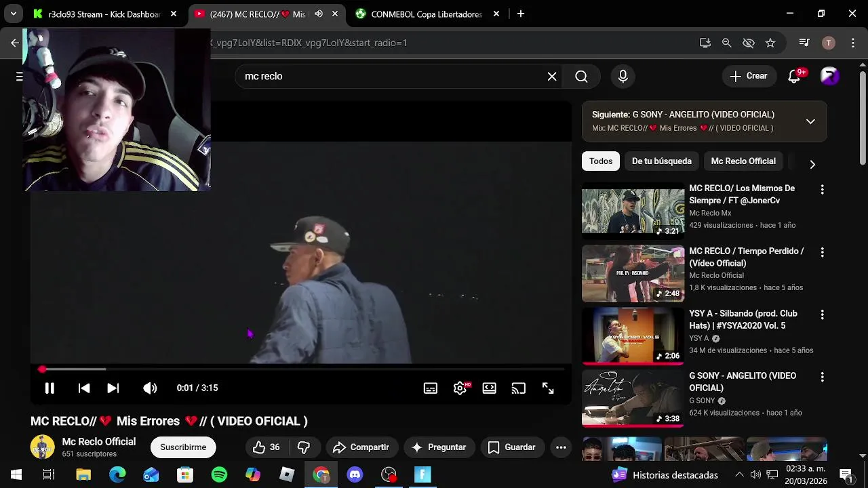Skip to previous video
Viewport: 868px width, 488px height.
(x=84, y=388)
